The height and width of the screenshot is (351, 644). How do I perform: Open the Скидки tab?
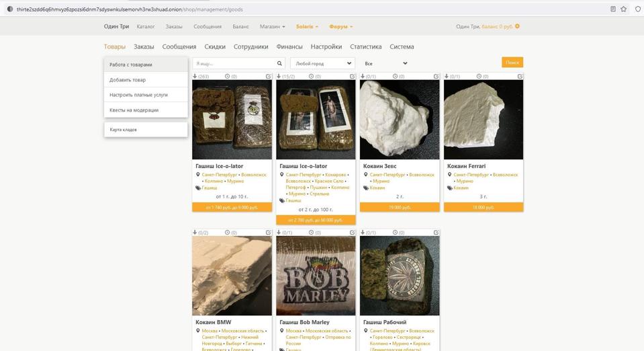(x=215, y=46)
